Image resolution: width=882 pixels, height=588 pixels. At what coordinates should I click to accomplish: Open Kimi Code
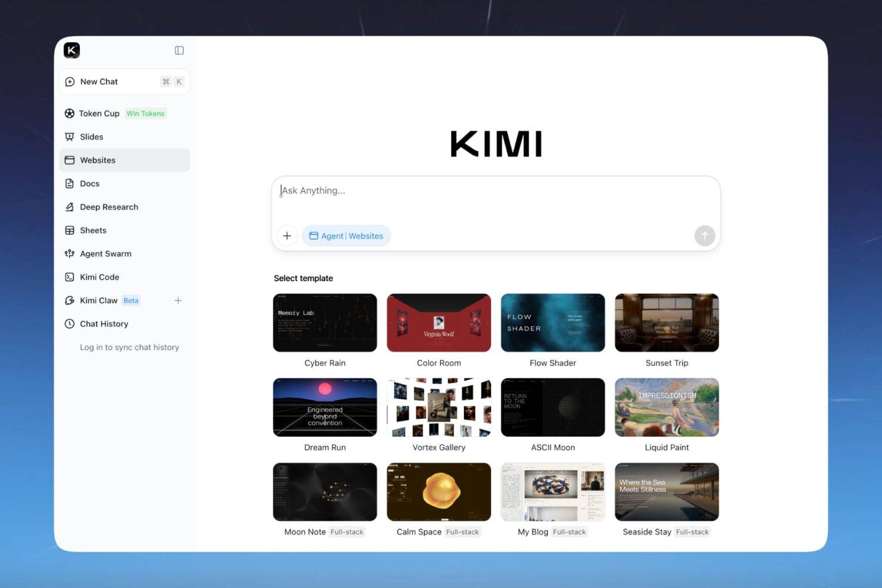(x=124, y=277)
